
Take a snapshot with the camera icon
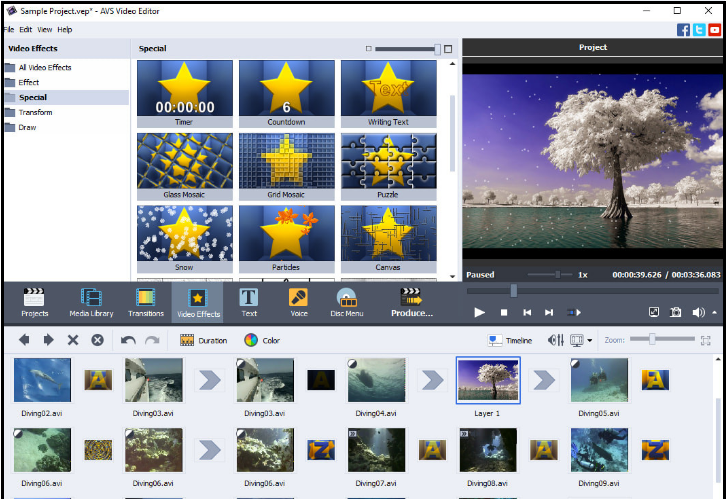(x=676, y=312)
